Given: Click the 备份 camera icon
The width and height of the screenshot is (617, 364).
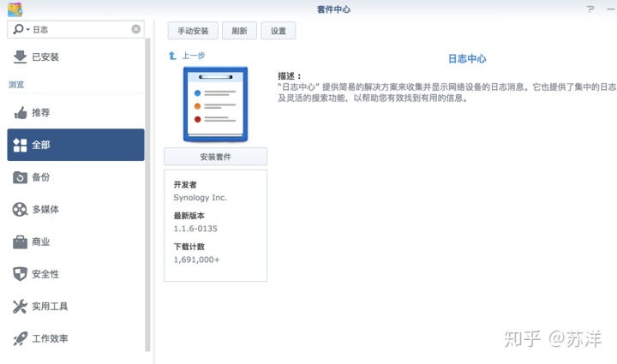Looking at the screenshot, I should coord(20,177).
